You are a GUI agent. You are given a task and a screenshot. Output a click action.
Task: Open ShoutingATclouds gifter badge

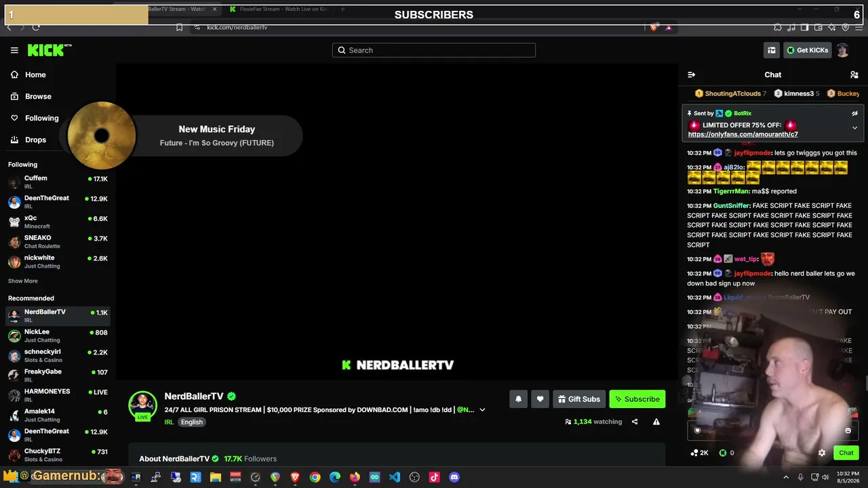(730, 94)
